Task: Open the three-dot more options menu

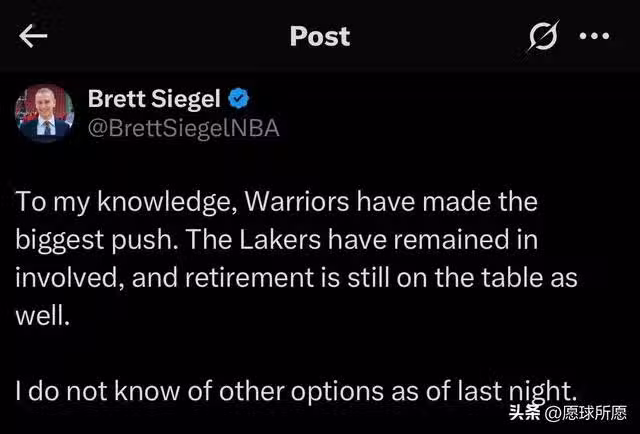Action: (x=595, y=37)
